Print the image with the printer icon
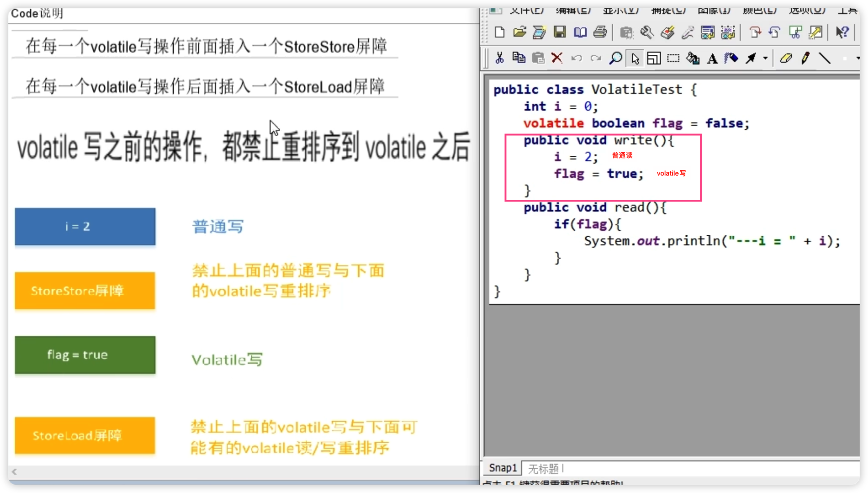Screen dimensions: 868x493 tap(600, 32)
